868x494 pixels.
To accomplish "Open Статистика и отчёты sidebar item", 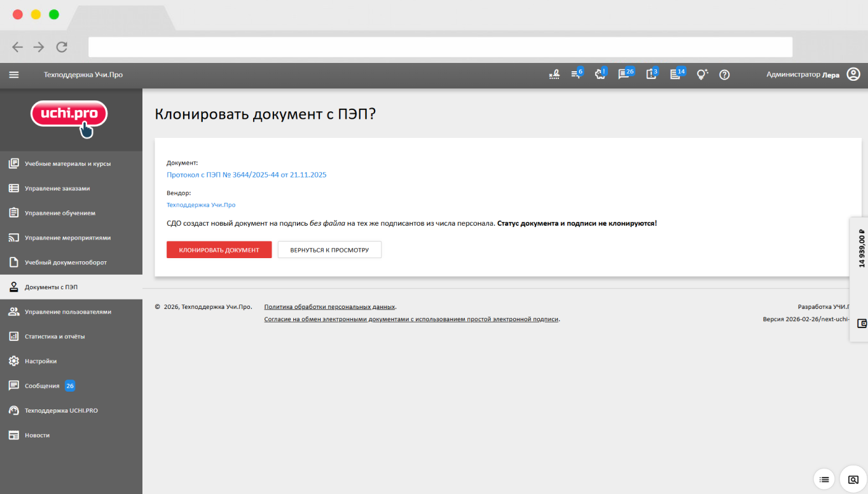I will [x=55, y=336].
